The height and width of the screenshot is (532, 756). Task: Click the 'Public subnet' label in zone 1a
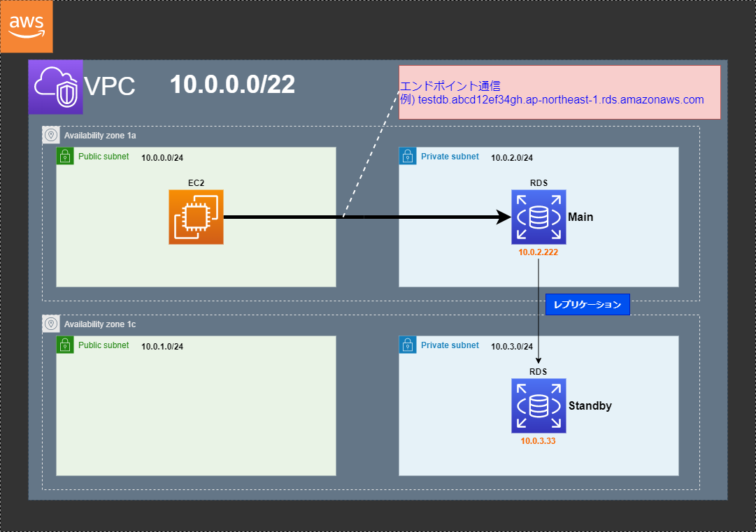104,157
